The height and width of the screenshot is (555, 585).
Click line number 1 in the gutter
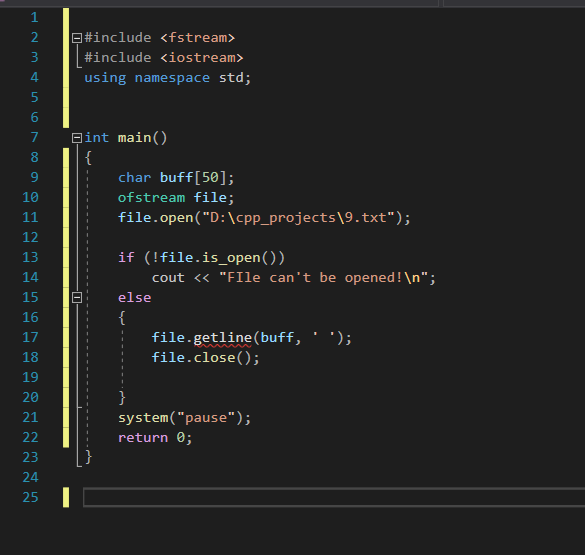(x=34, y=18)
